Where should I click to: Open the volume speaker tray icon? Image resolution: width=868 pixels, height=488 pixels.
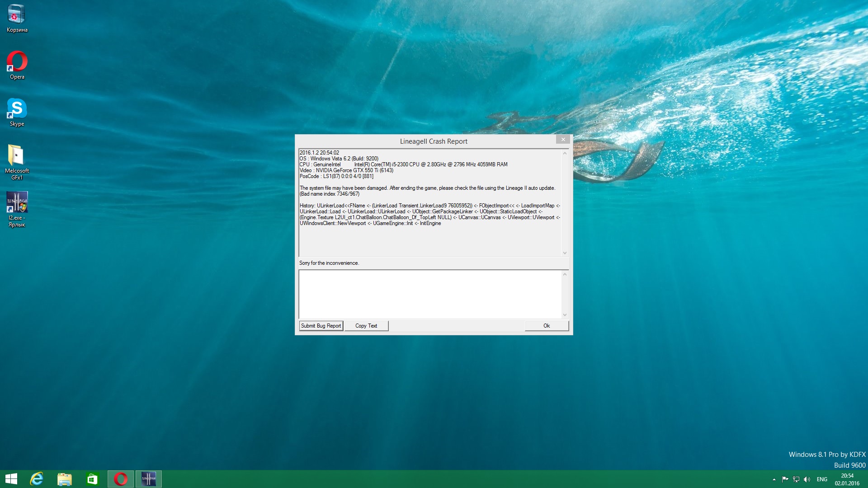[807, 479]
